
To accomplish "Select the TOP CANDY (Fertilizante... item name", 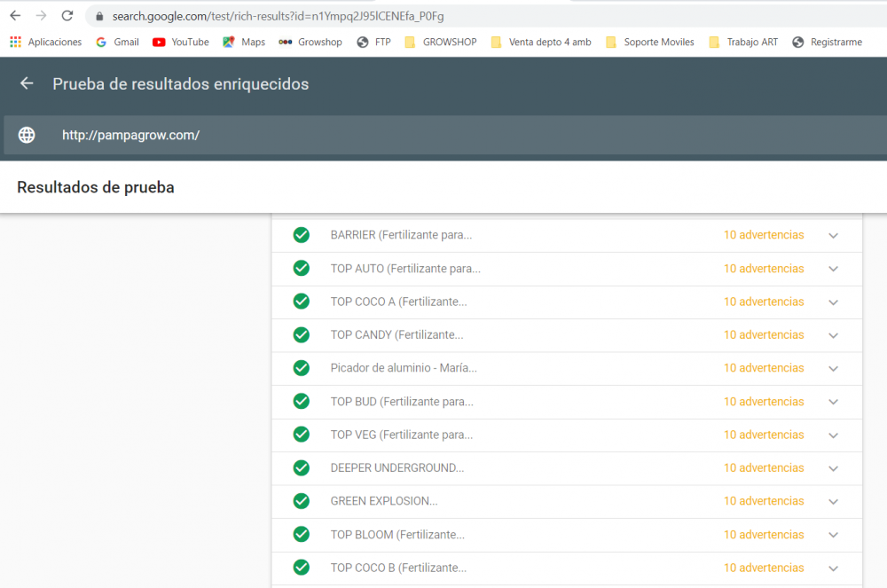I will (397, 334).
